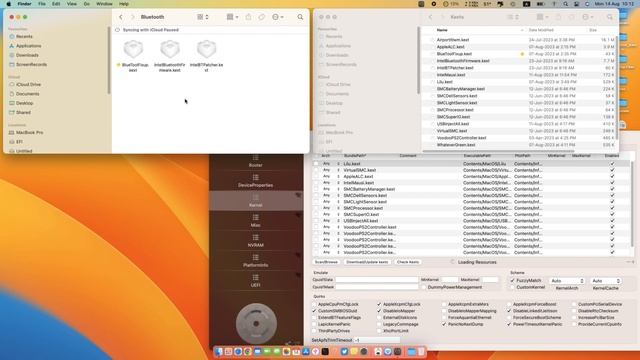Uncheck the PanicNoKextDump quirk
This screenshot has height=360, width=640.
[444, 324]
